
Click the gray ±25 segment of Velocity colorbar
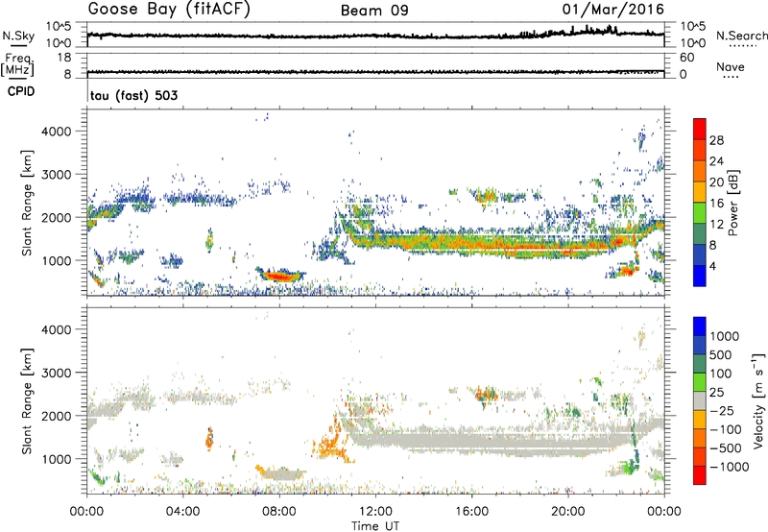click(x=700, y=401)
